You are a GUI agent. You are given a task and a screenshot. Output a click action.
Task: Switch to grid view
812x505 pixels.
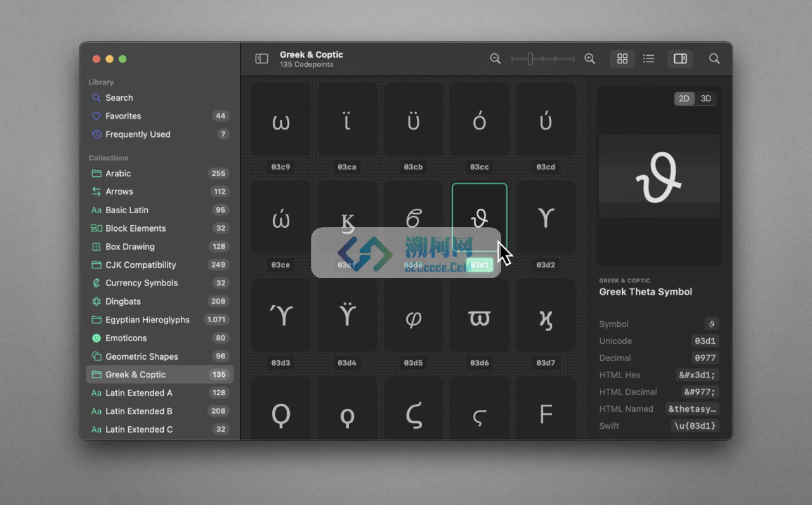[622, 58]
